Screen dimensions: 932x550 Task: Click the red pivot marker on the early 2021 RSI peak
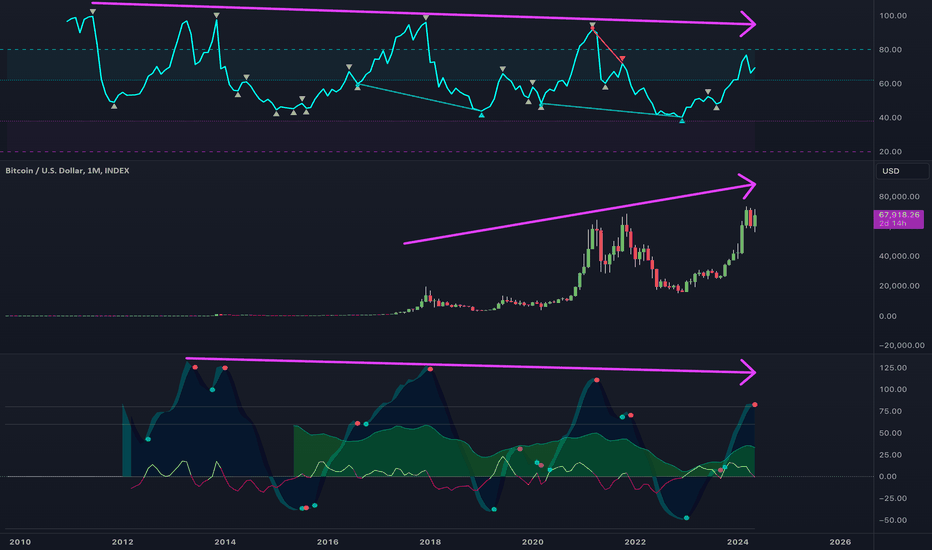pyautogui.click(x=592, y=26)
